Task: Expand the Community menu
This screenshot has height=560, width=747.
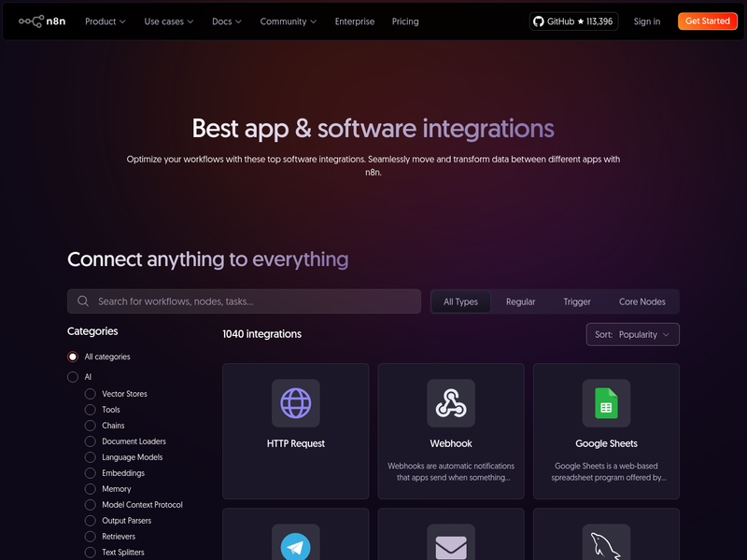Action: (289, 21)
